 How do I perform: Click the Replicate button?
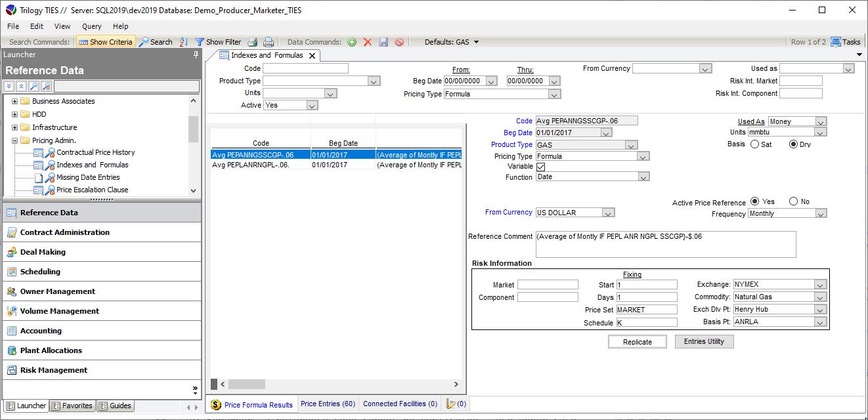pos(637,342)
